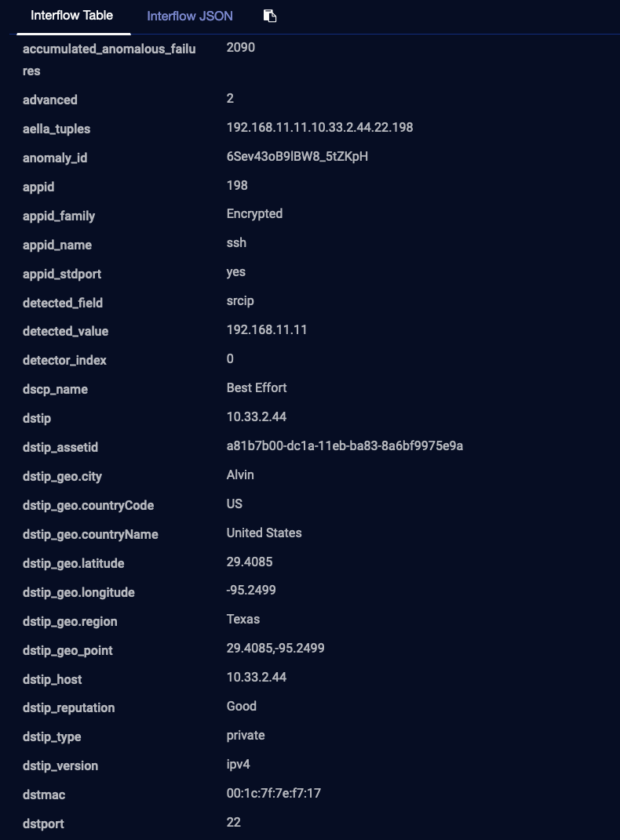Click the detected_value IP 192.168.11.11
The height and width of the screenshot is (840, 620).
pyautogui.click(x=267, y=330)
